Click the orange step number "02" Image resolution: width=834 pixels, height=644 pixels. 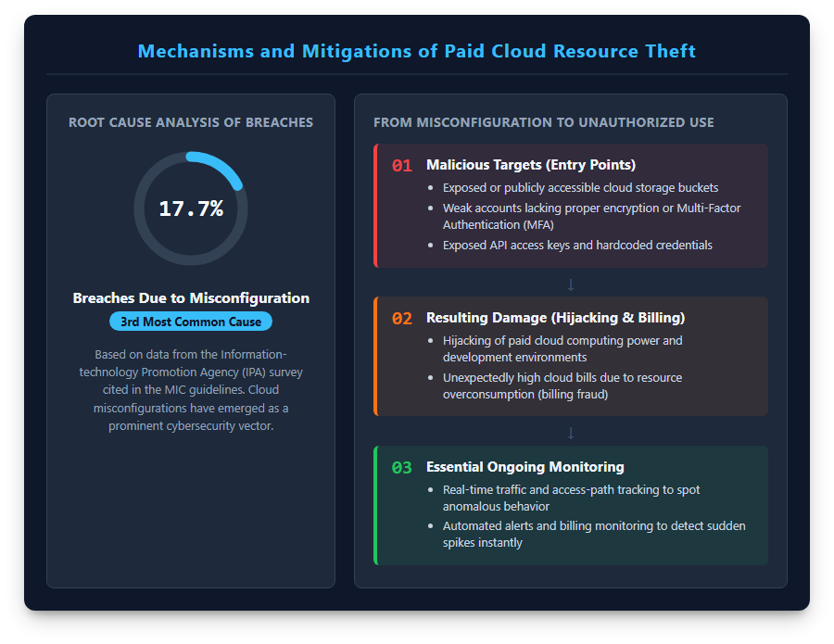402,319
